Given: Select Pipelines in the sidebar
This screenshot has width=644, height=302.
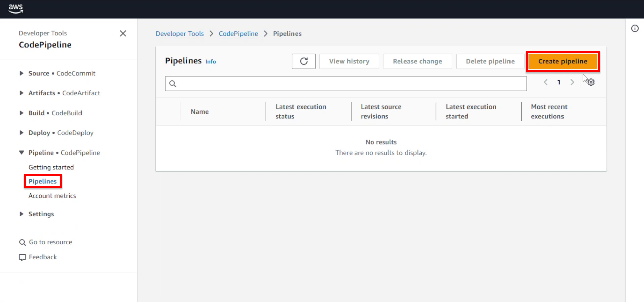Looking at the screenshot, I should (x=43, y=181).
